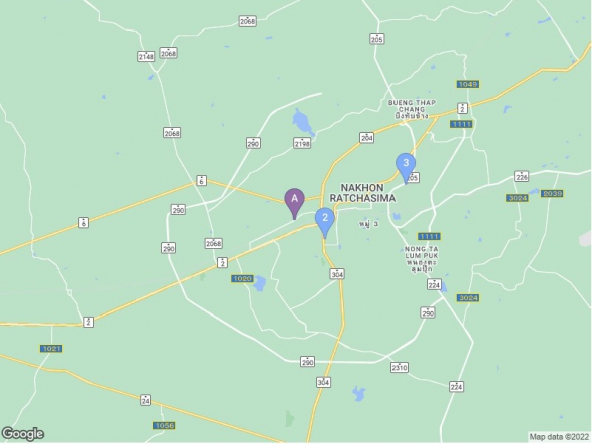Screen dimensions: 592x444
Task: Click the route 2148 road shield
Action: pyautogui.click(x=146, y=57)
